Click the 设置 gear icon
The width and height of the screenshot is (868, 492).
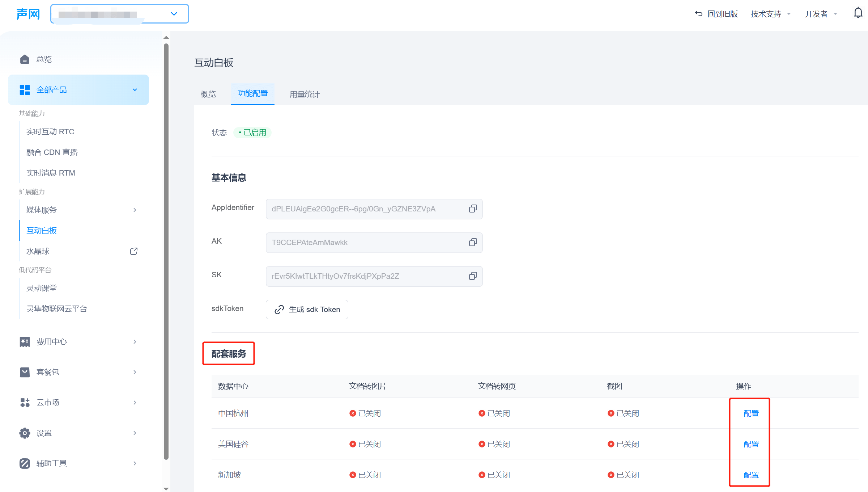pos(25,433)
